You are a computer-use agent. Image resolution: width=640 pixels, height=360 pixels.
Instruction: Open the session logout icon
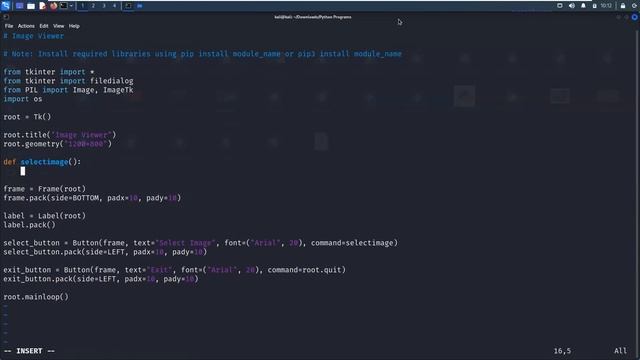pyautogui.click(x=635, y=6)
